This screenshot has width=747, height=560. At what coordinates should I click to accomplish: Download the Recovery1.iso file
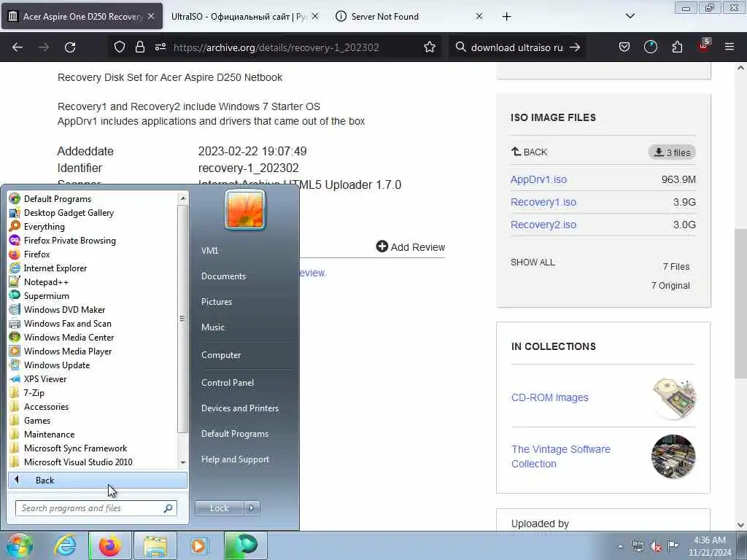pos(543,202)
